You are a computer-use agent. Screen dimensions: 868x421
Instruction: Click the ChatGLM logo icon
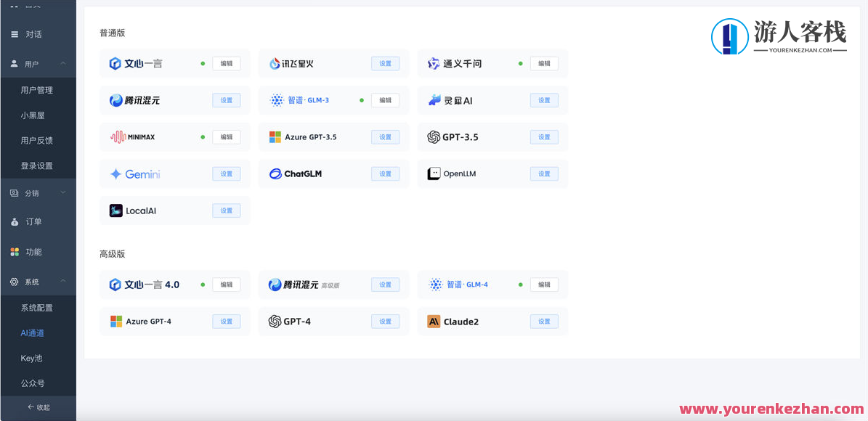coord(277,173)
